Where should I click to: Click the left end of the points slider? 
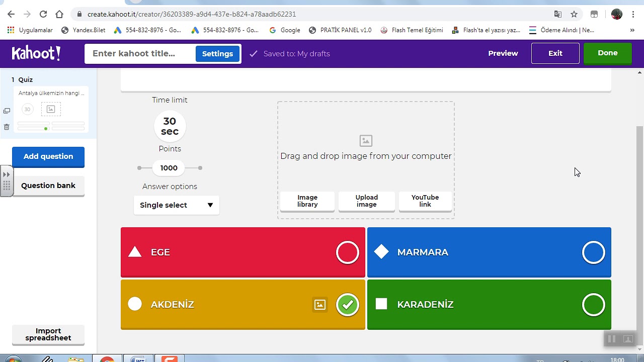pos(139,168)
